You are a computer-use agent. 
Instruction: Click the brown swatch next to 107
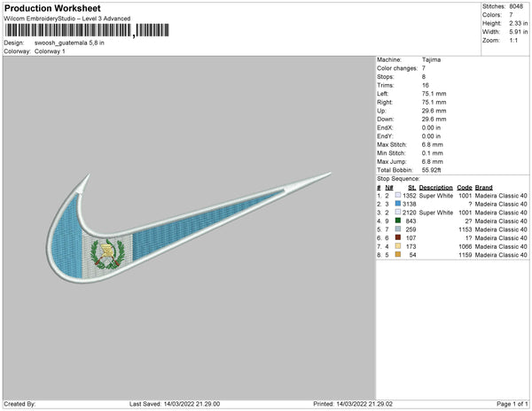tap(398, 237)
